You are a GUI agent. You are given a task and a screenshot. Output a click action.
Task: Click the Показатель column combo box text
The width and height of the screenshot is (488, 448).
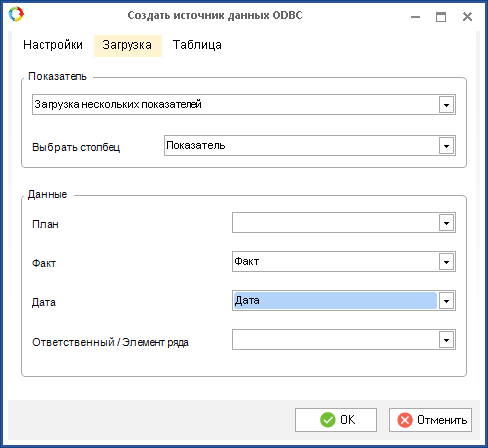coord(196,145)
